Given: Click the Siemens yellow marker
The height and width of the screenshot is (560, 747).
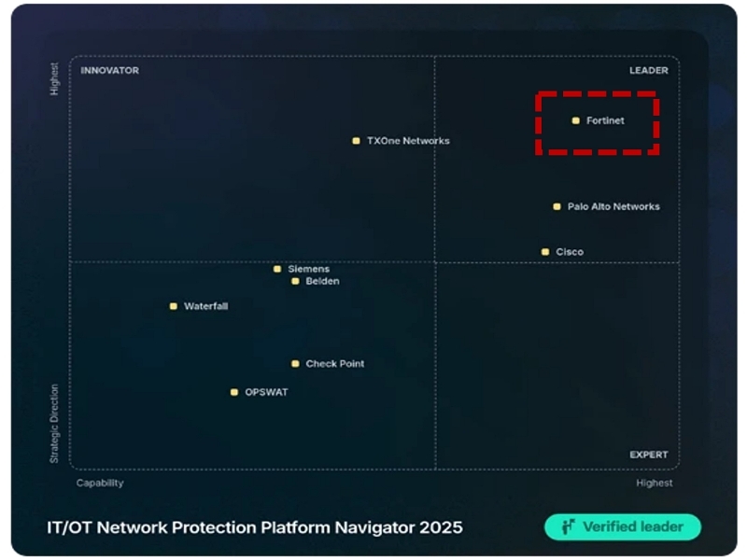Looking at the screenshot, I should [x=277, y=269].
